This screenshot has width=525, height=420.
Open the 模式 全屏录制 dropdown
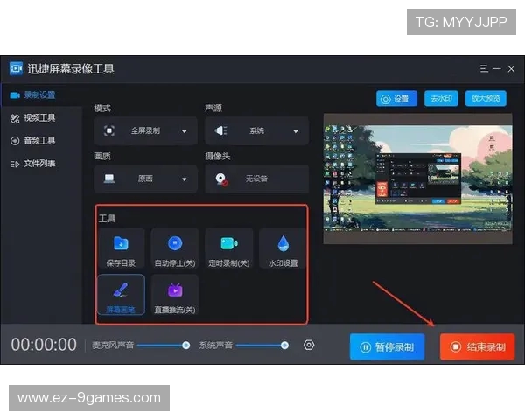coord(145,130)
